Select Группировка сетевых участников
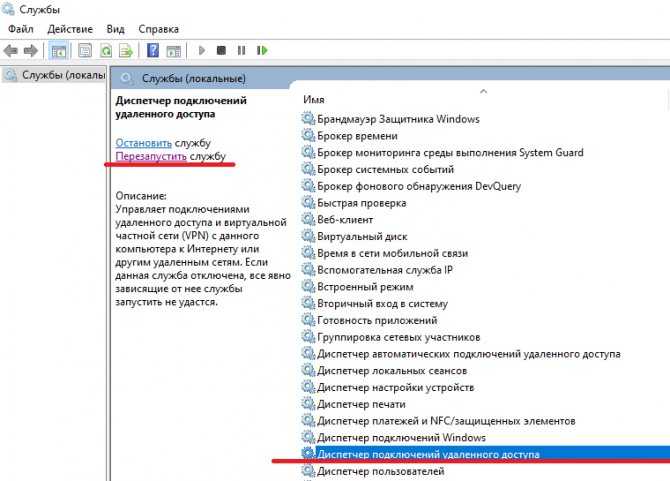The image size is (670, 481). pos(399,337)
